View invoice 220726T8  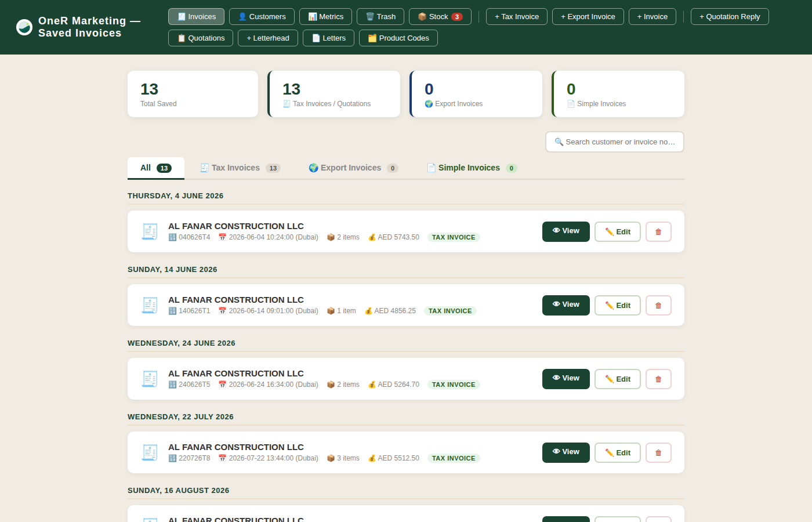566,452
